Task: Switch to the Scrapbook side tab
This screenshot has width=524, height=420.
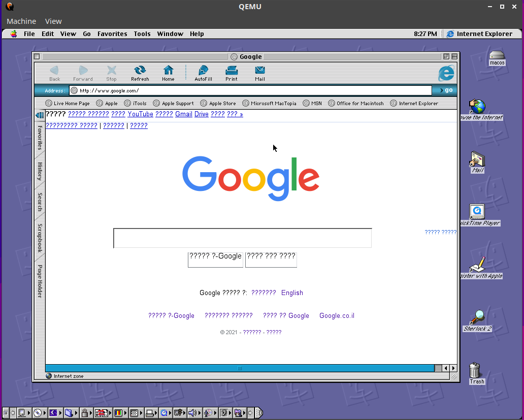Action: coord(40,238)
